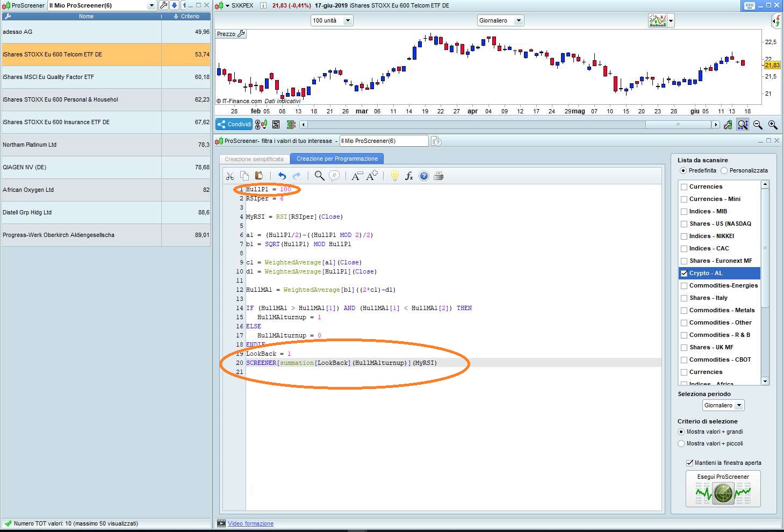Redo the code edit

coord(297,176)
